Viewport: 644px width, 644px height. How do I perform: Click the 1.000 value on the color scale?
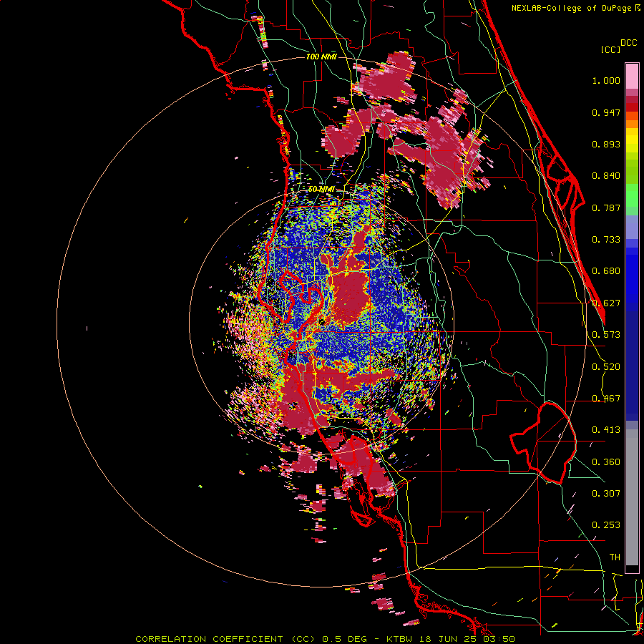[x=606, y=80]
